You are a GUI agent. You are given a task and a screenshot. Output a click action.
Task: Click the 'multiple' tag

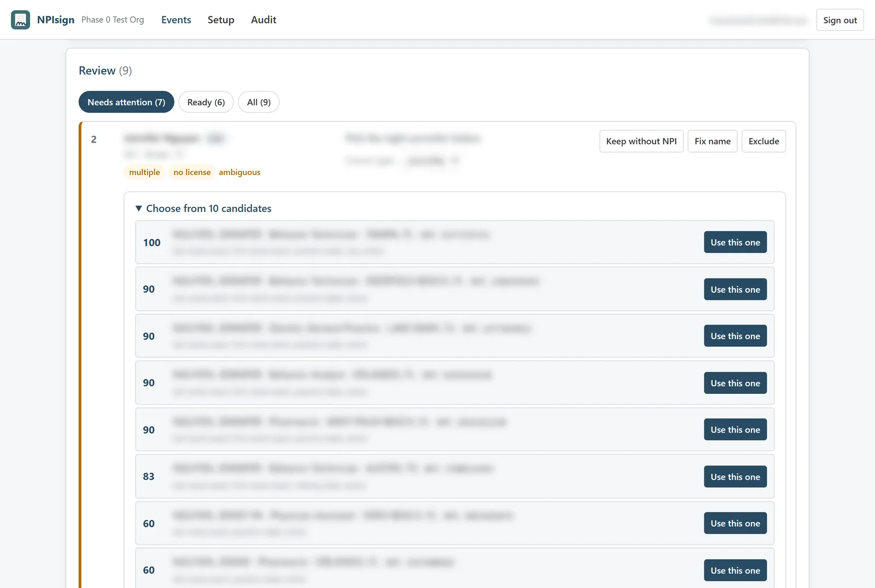(x=144, y=172)
